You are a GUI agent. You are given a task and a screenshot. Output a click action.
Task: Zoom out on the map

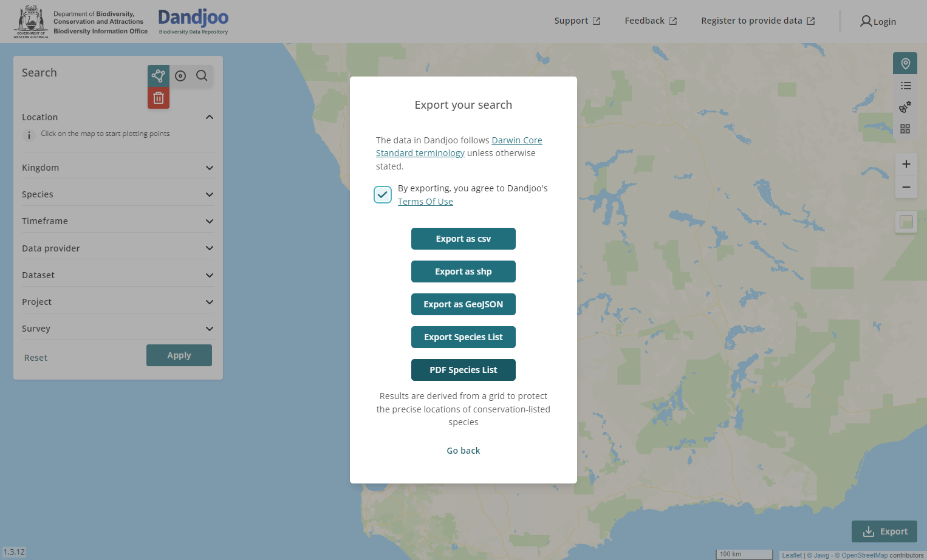click(906, 187)
